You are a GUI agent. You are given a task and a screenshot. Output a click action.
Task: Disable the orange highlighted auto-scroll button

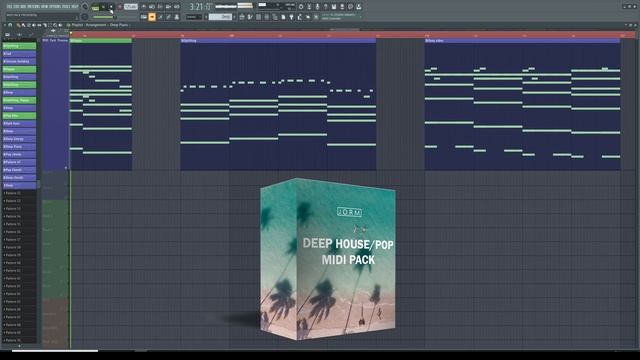pos(152,17)
